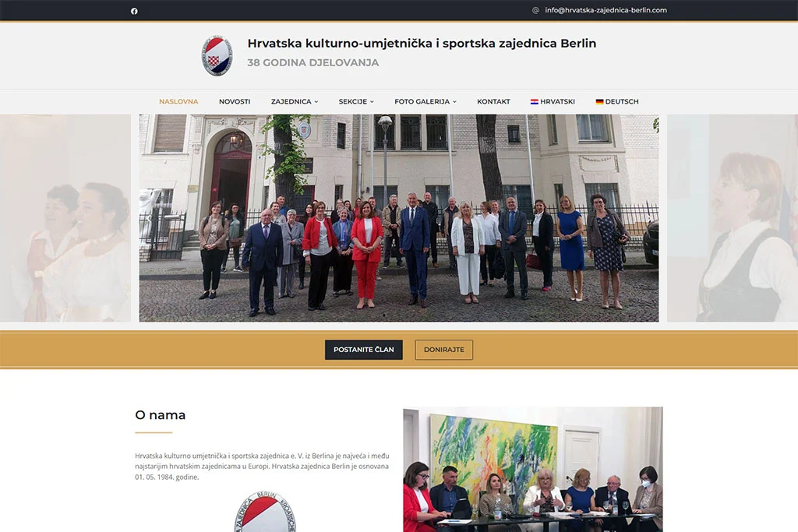Switch language to Hrvatski
Screen dimensions: 798x532
pyautogui.click(x=553, y=102)
